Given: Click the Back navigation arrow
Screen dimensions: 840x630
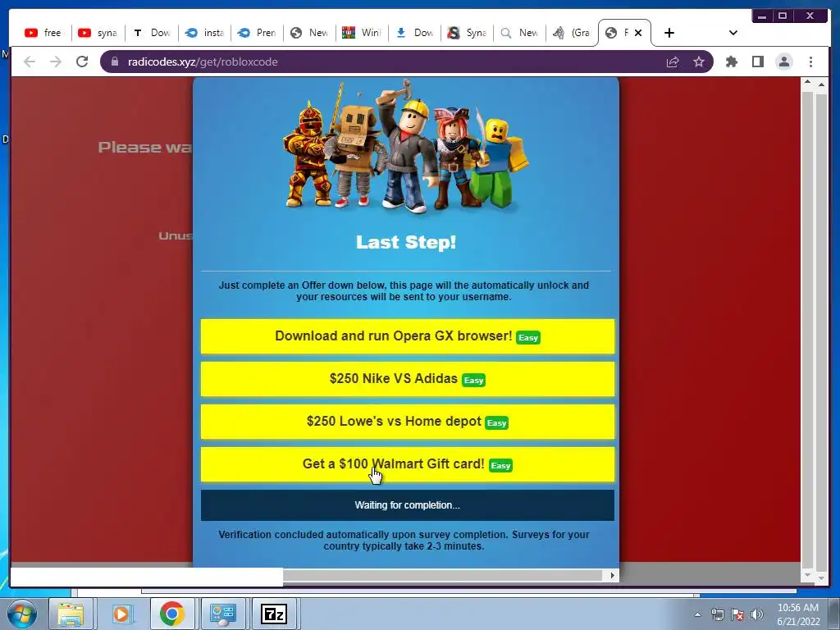Looking at the screenshot, I should (30, 62).
